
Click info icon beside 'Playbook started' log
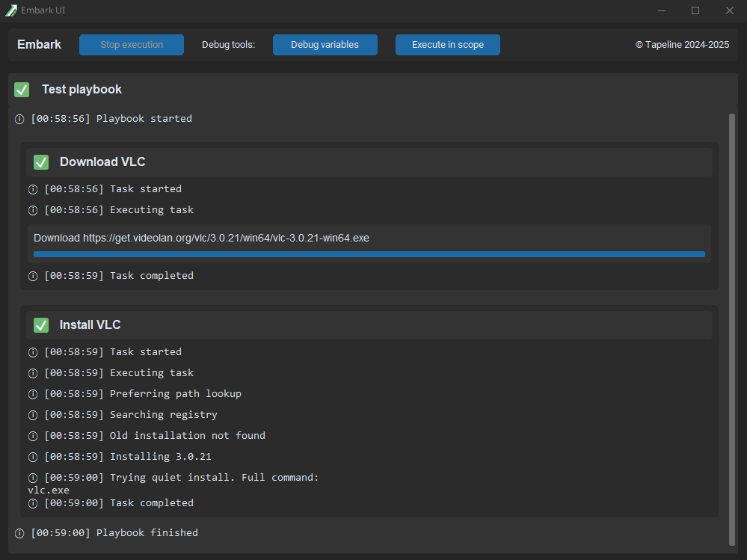click(x=19, y=119)
